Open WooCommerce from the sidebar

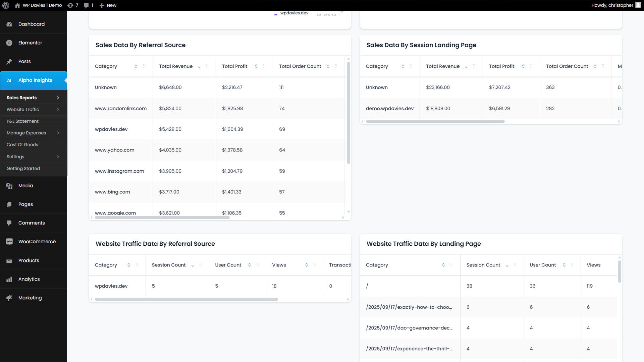(x=37, y=242)
